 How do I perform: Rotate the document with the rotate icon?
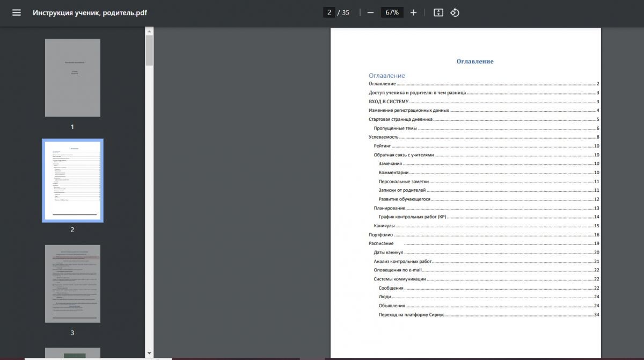click(455, 12)
